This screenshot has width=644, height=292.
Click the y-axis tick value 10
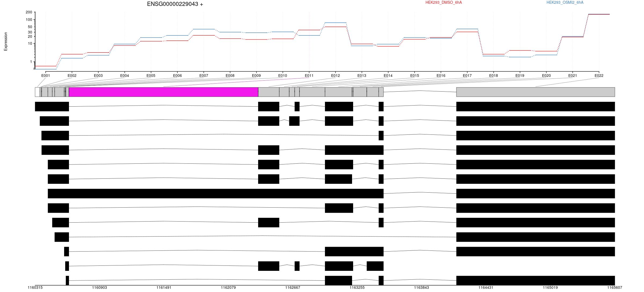pyautogui.click(x=30, y=43)
